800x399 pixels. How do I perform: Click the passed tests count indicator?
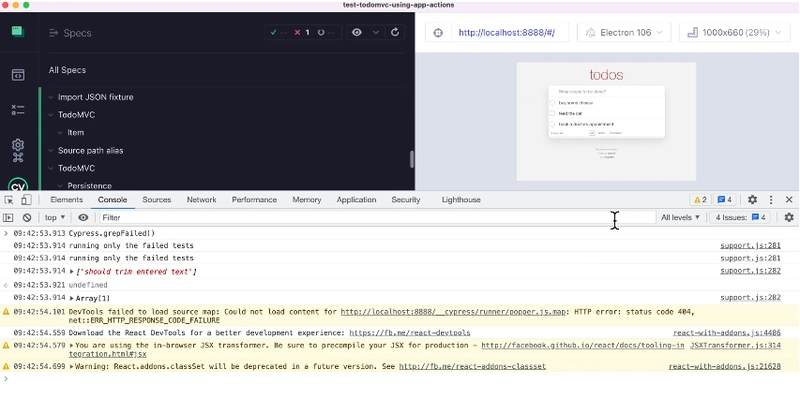tap(278, 33)
